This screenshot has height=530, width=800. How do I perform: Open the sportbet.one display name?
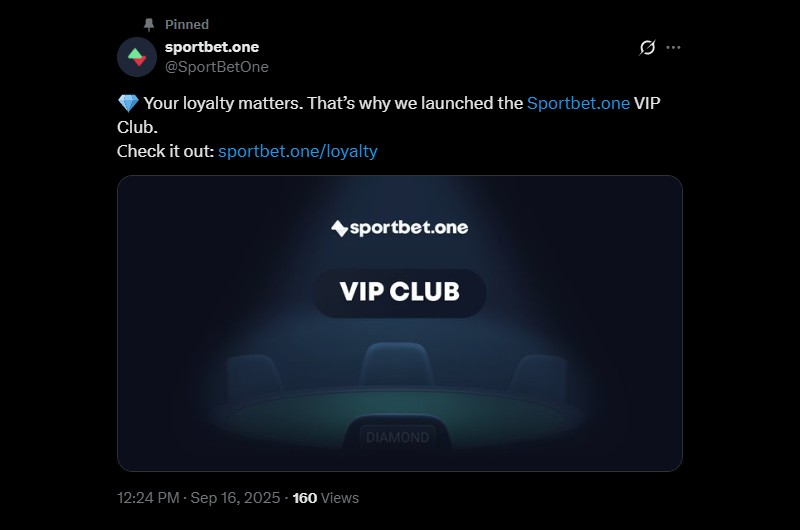[212, 47]
